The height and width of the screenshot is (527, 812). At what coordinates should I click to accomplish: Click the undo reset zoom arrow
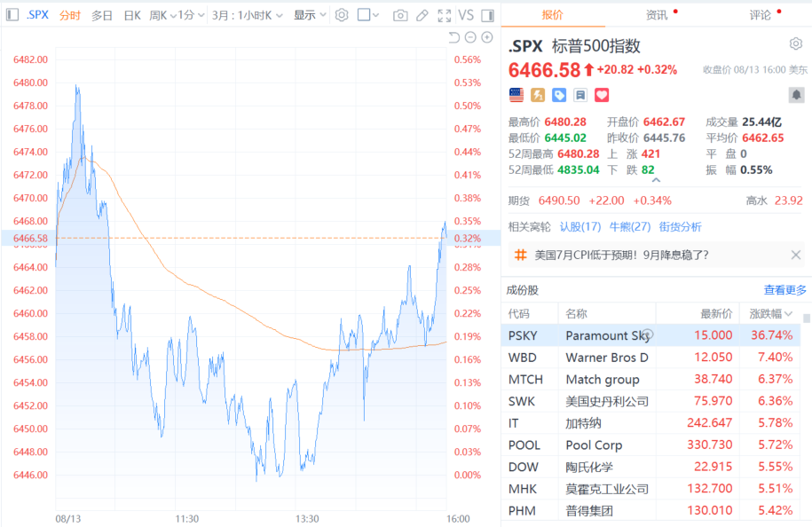coord(453,37)
